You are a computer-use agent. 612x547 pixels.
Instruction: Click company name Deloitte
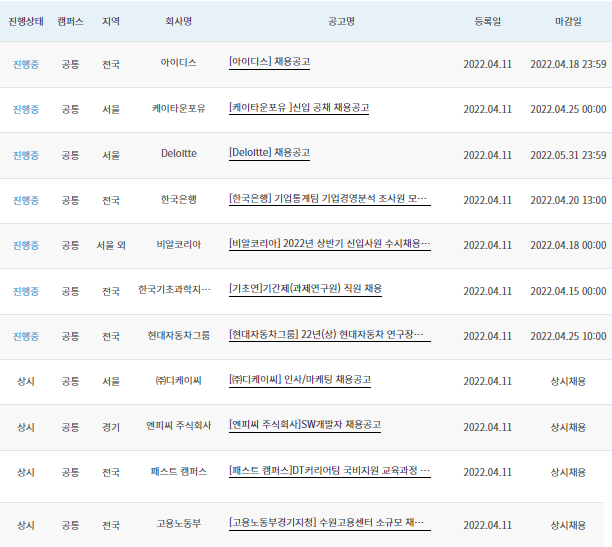[x=179, y=153]
